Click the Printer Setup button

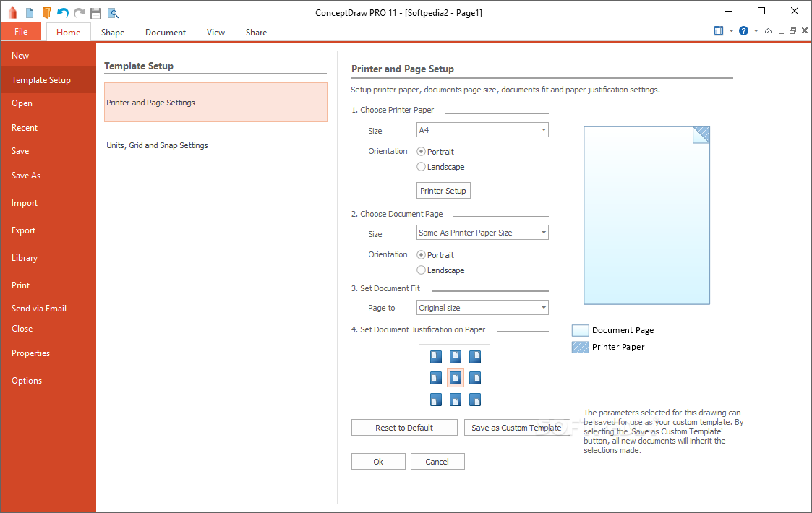(x=443, y=191)
